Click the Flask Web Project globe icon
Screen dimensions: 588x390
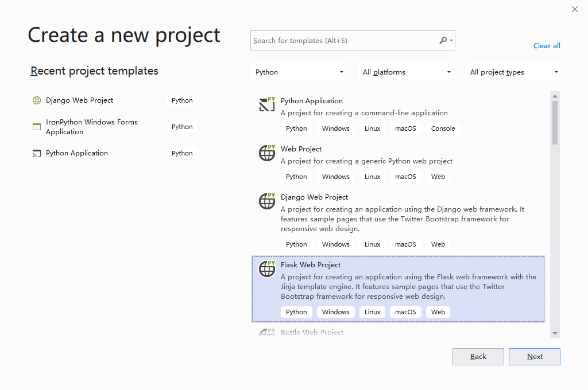pyautogui.click(x=267, y=268)
